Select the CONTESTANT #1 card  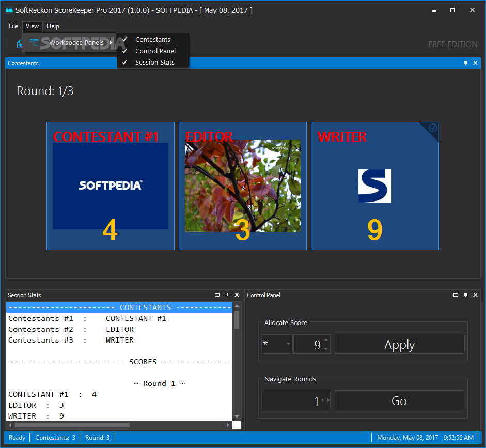tap(111, 186)
